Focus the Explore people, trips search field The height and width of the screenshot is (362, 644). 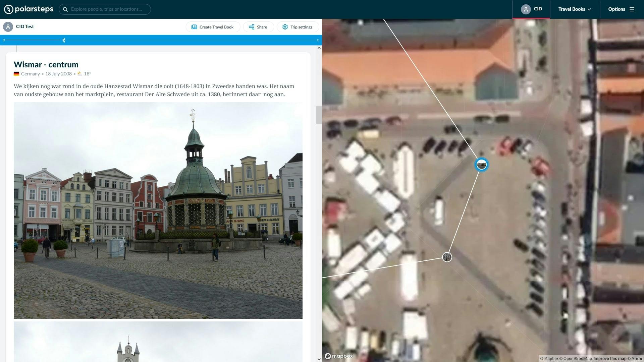tap(107, 9)
